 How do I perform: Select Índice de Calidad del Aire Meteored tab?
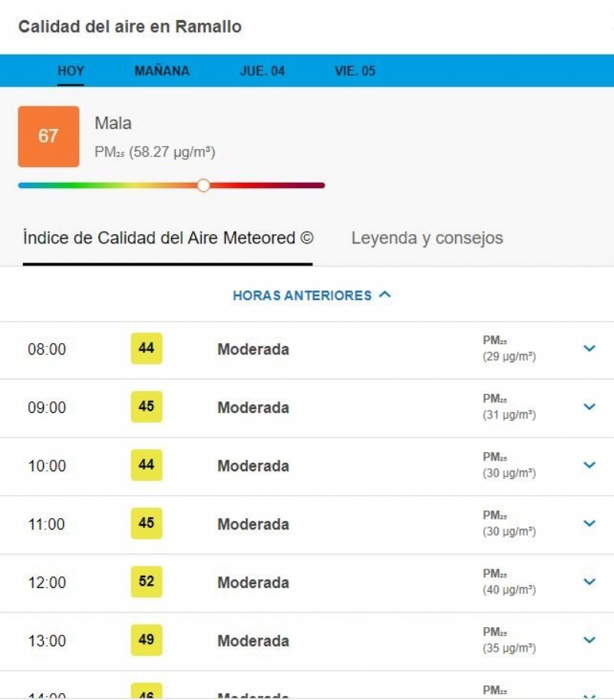[168, 238]
